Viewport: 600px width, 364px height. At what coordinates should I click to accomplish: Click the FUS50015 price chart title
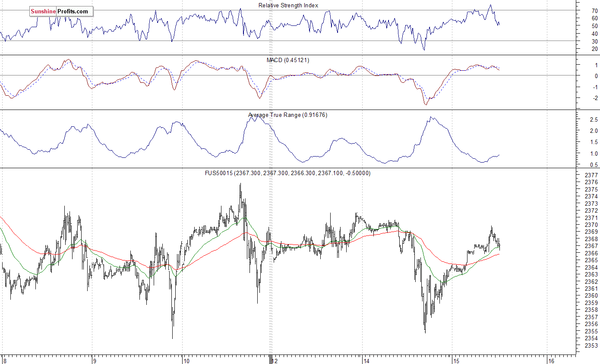pos(287,173)
